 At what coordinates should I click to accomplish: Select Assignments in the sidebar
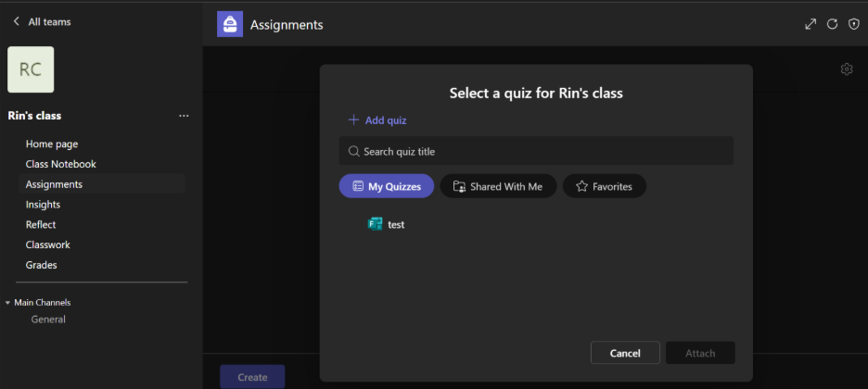coord(102,184)
